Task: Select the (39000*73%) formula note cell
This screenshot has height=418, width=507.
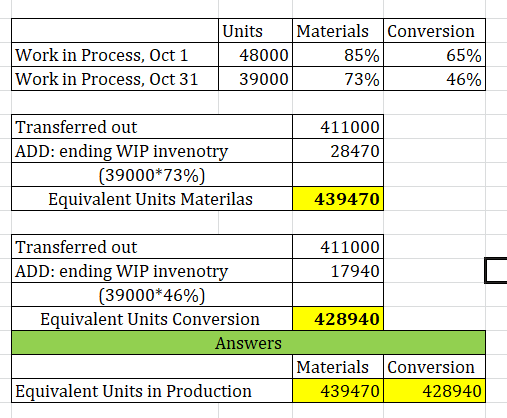Action: click(x=152, y=175)
